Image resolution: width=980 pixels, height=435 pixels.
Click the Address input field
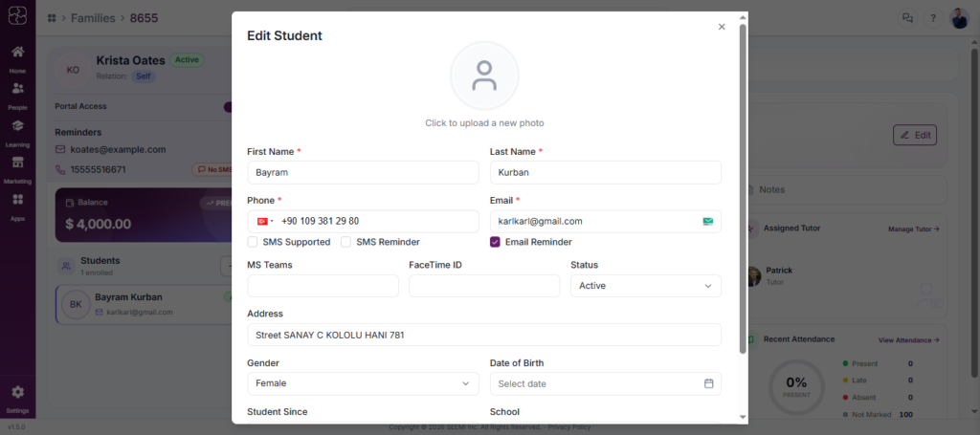click(484, 335)
